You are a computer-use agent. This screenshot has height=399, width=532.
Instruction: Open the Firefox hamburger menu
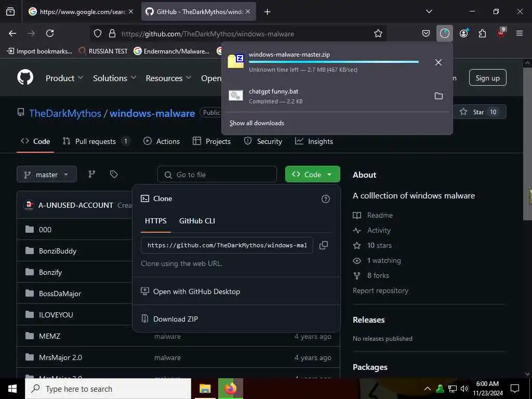[520, 33]
